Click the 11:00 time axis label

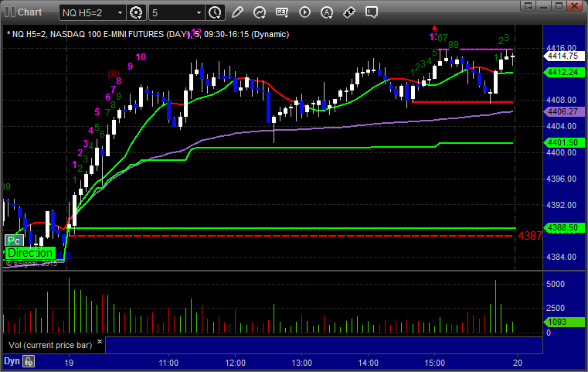point(168,363)
